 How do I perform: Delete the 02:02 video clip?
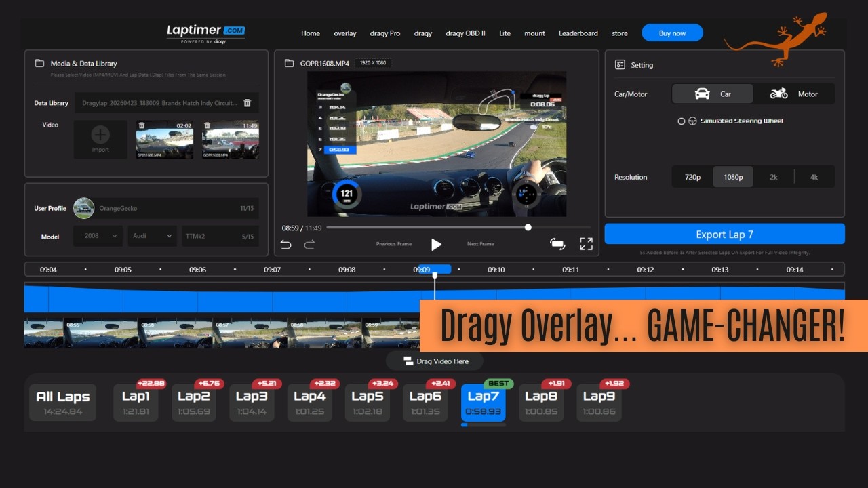[142, 125]
